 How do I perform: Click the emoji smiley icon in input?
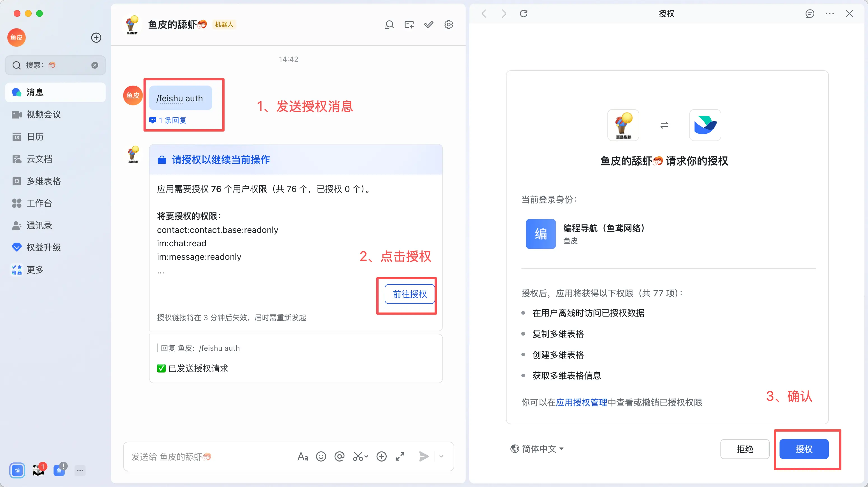321,457
